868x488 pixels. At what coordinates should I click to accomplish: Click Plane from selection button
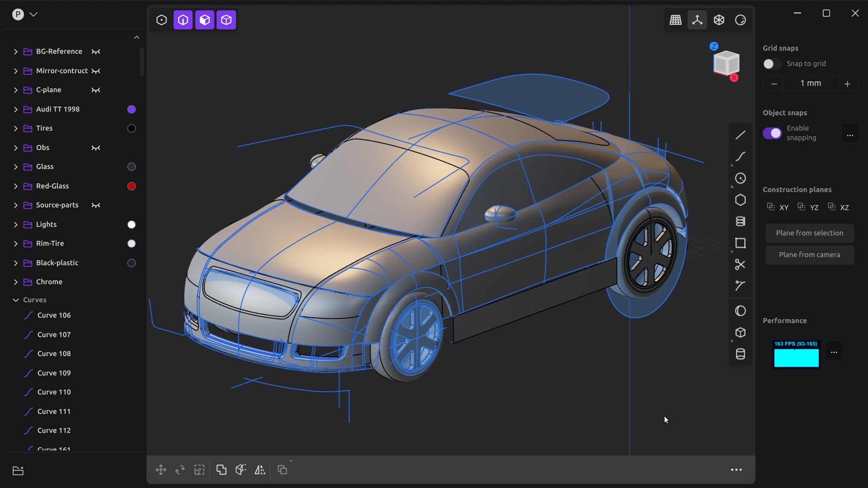point(809,233)
